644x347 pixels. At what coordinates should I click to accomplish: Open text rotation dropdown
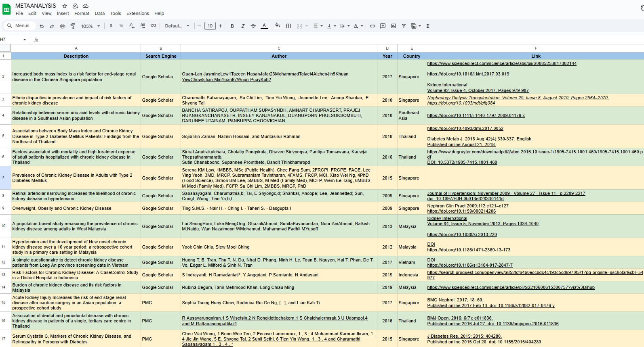(x=358, y=26)
